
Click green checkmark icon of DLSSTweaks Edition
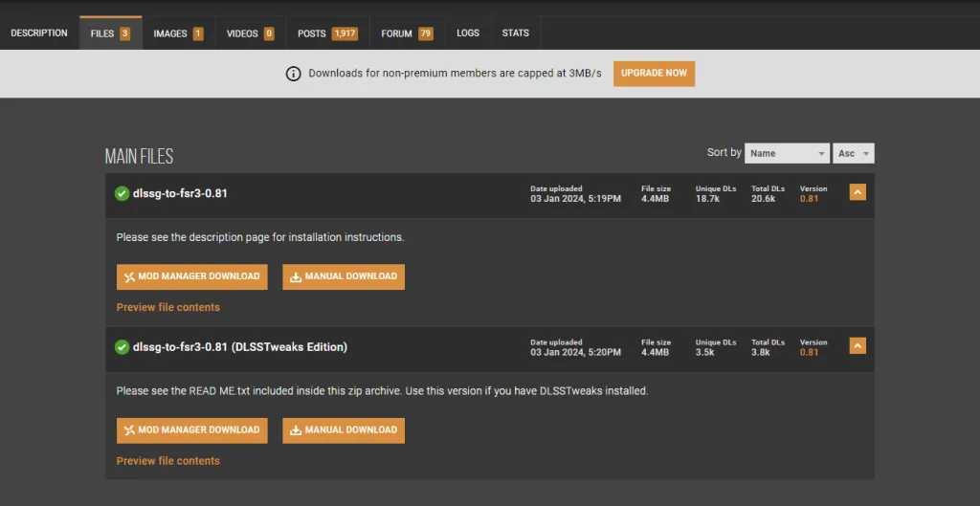click(x=122, y=346)
